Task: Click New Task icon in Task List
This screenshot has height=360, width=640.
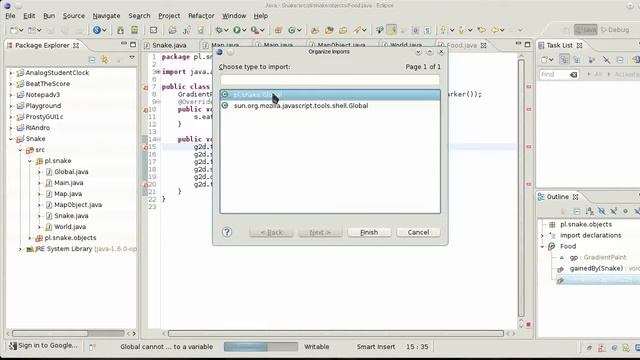Action: click(x=544, y=60)
